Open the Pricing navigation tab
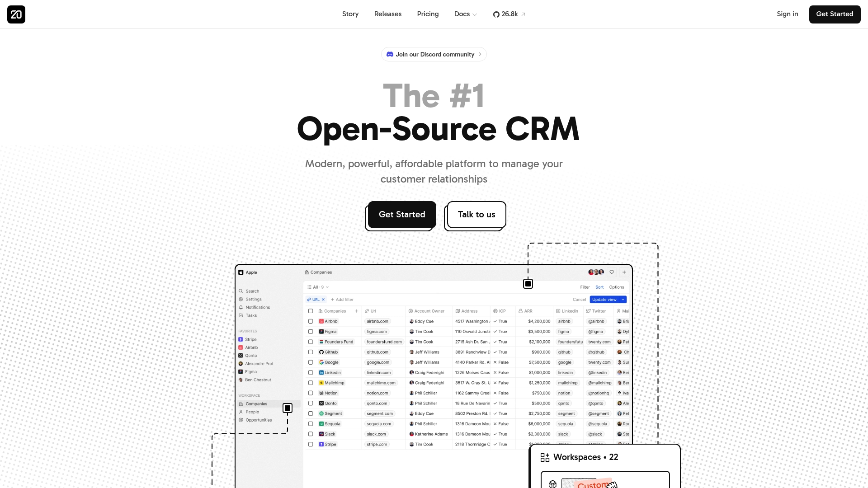This screenshot has width=868, height=488. [x=428, y=14]
